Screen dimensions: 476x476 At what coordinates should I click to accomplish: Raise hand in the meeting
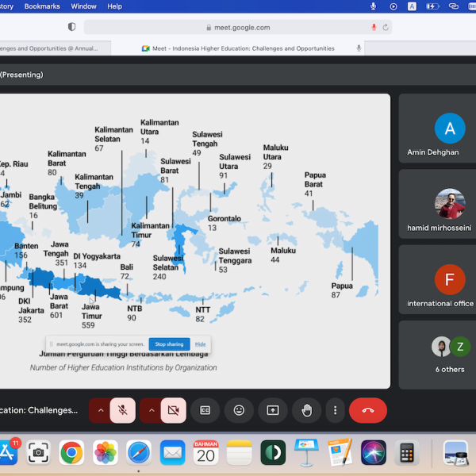tap(306, 410)
